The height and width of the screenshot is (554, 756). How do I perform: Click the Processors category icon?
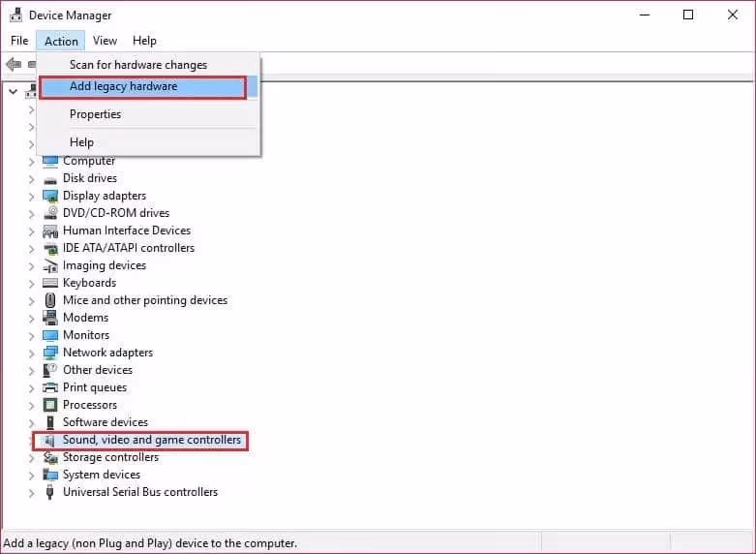coord(50,405)
